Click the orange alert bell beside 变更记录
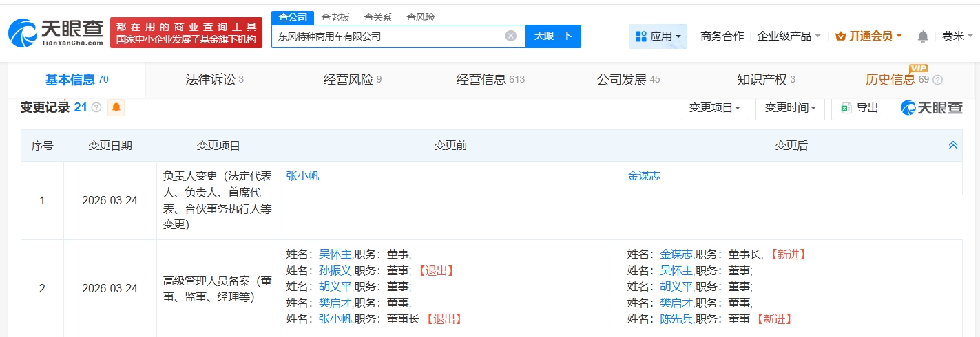The width and height of the screenshot is (980, 337). click(116, 107)
